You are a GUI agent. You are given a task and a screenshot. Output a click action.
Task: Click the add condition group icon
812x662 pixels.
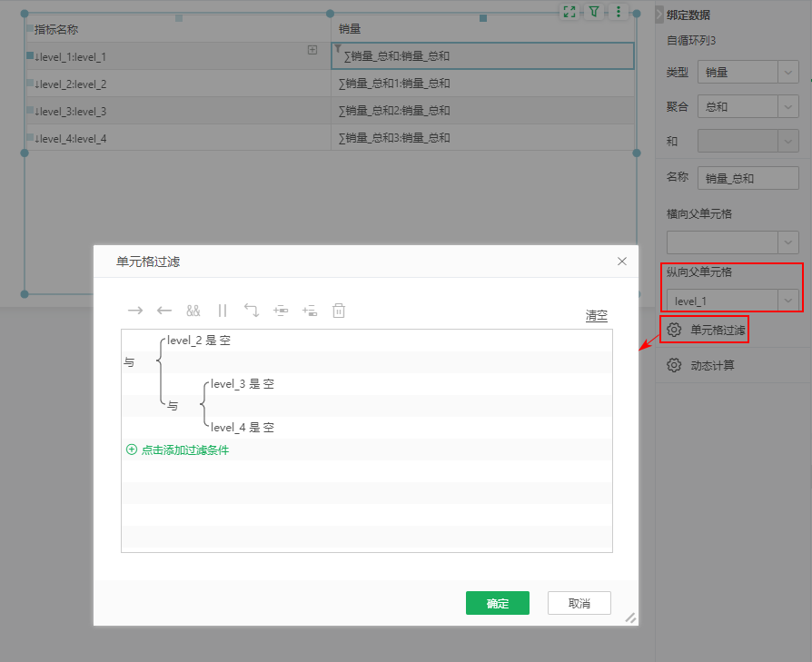(x=281, y=311)
